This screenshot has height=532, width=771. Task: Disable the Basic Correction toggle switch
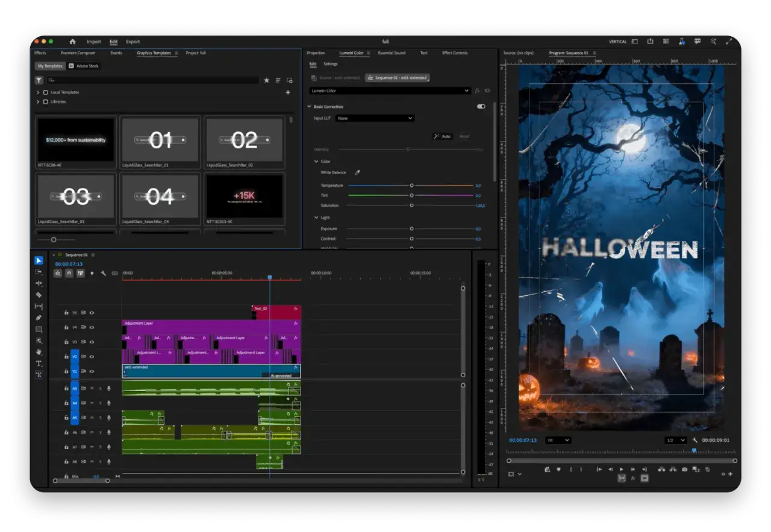coord(480,106)
